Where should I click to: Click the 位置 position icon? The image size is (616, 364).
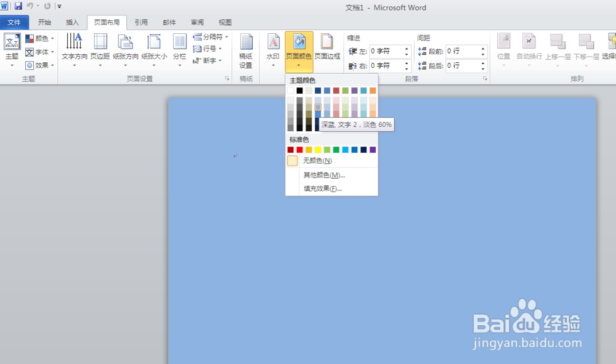504,42
